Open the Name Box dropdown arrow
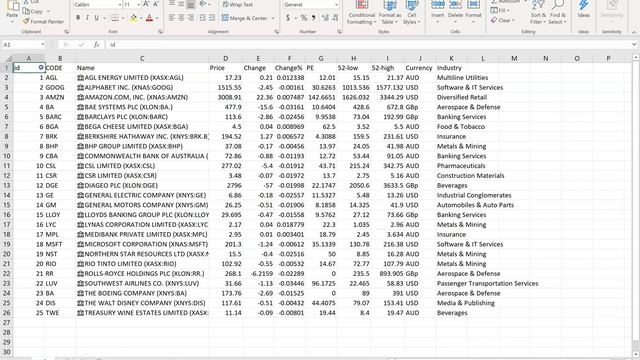640x360 pixels. [42, 44]
